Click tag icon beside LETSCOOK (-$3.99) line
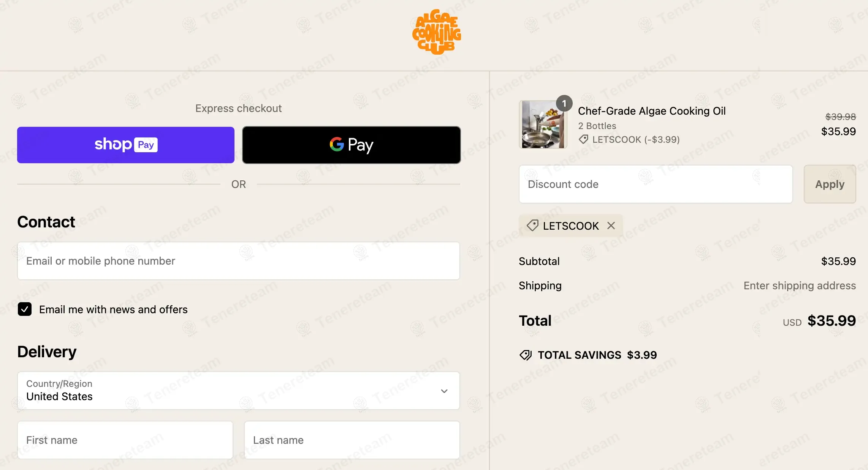The width and height of the screenshot is (868, 470). coord(583,139)
